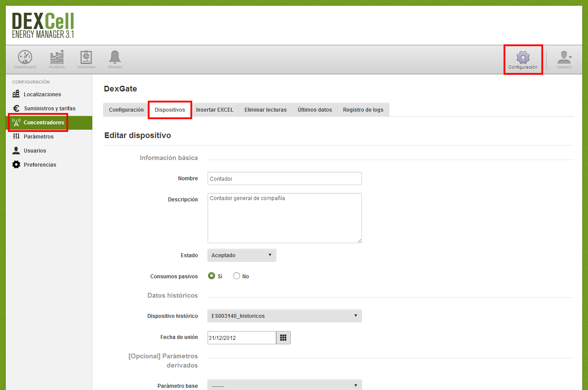The image size is (588, 390).
Task: Click the Consumos pasivos label
Action: (x=174, y=277)
